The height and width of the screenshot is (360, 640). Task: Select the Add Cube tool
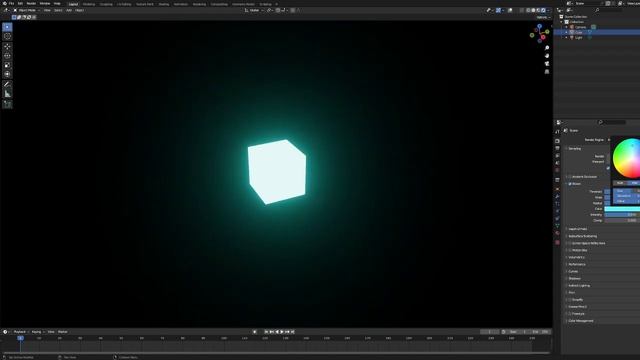7,104
